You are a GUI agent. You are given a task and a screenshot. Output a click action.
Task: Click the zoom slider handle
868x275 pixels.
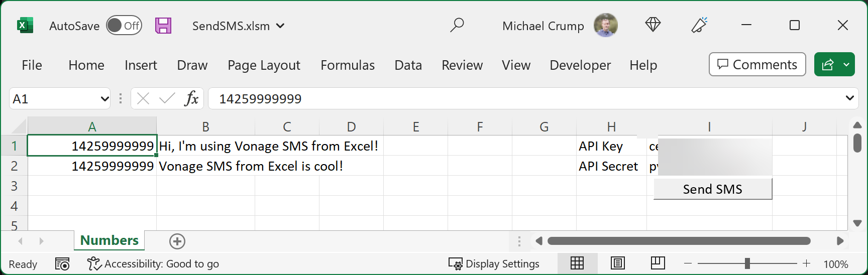point(747,263)
